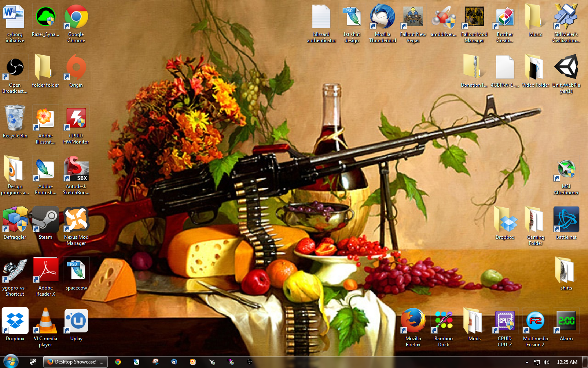Click the Chrome icon in the taskbar
The image size is (588, 368).
click(118, 362)
